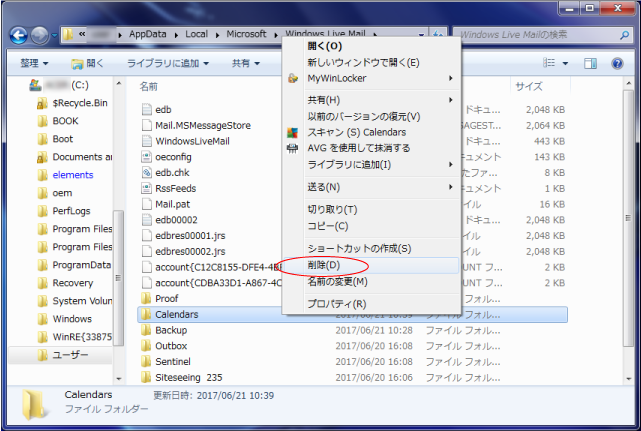Select elements folder in navigation tree
The height and width of the screenshot is (431, 641).
pos(73,175)
